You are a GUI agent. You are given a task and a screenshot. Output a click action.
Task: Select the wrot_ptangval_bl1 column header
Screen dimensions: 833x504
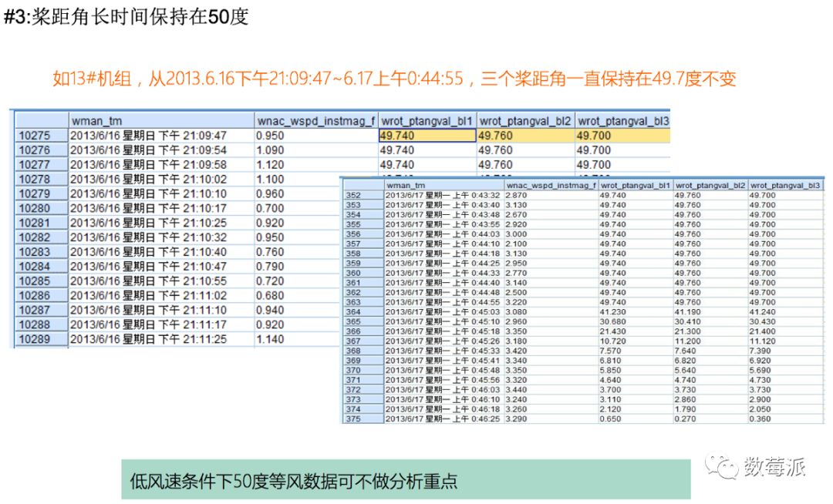(x=427, y=121)
